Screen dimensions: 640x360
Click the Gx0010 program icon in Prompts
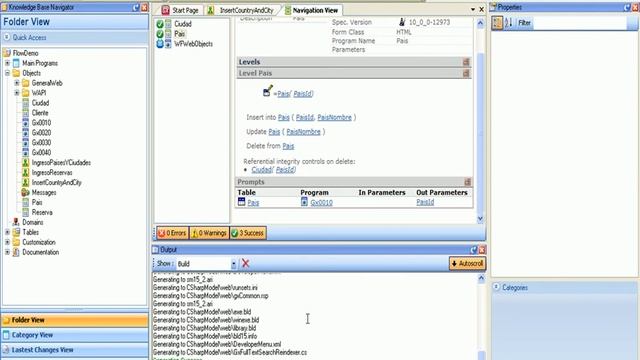click(x=304, y=202)
